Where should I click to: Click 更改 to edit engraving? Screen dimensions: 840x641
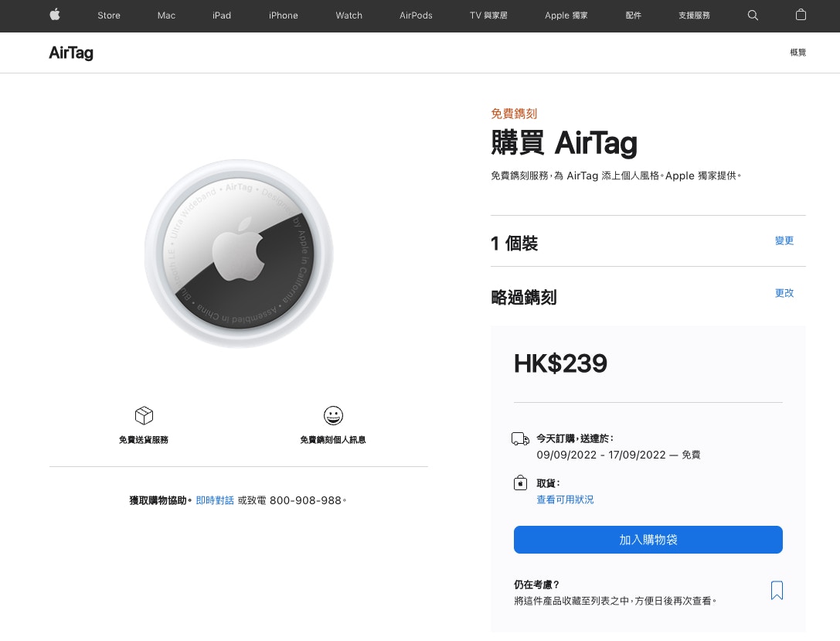pos(784,293)
